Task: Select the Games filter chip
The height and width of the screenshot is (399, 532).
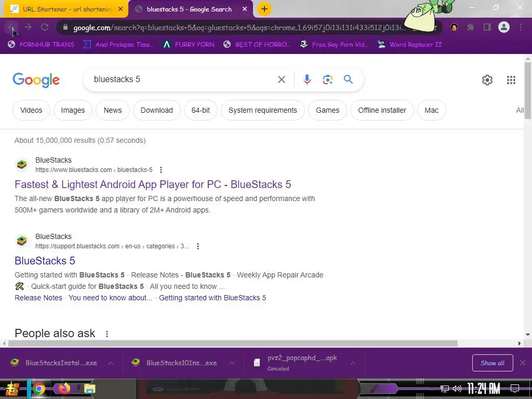Action: [x=327, y=110]
